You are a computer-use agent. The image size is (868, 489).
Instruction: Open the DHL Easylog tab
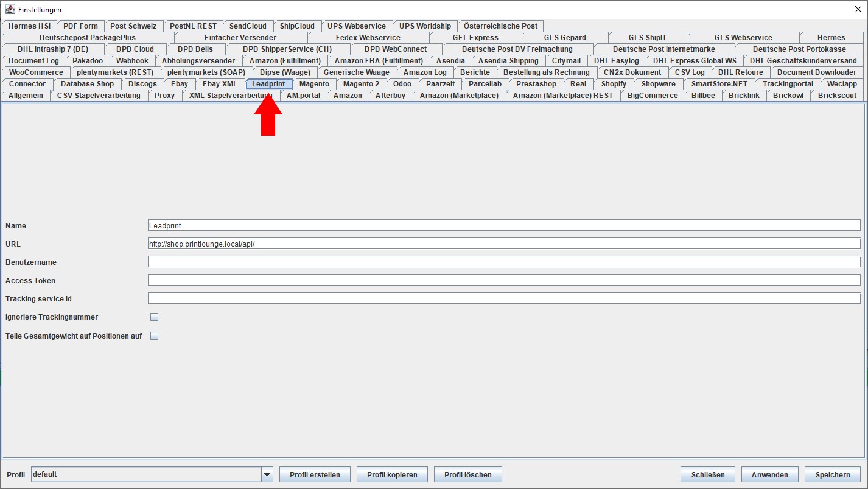tap(617, 61)
